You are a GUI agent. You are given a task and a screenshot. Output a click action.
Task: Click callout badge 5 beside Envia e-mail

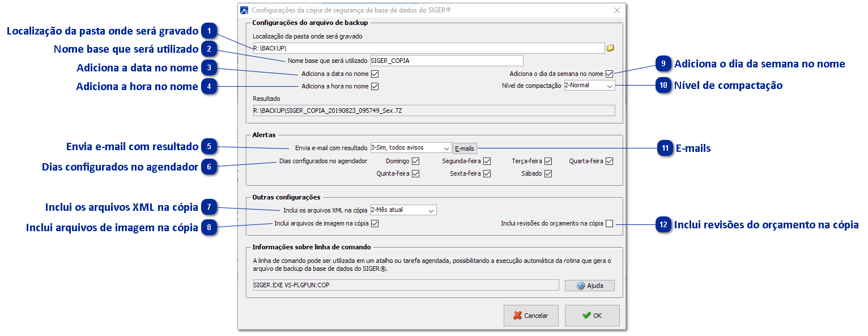click(x=210, y=146)
